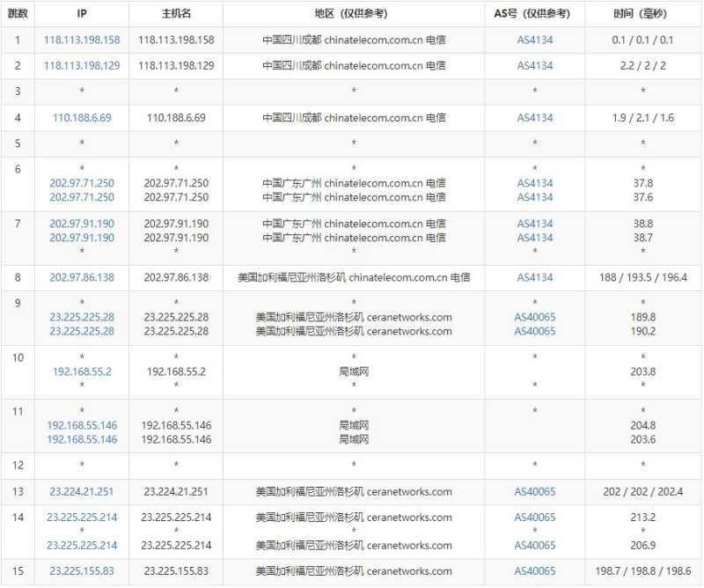Click the 23.225.225.214 IP link timed 206.9
704x588 pixels.
click(x=82, y=546)
